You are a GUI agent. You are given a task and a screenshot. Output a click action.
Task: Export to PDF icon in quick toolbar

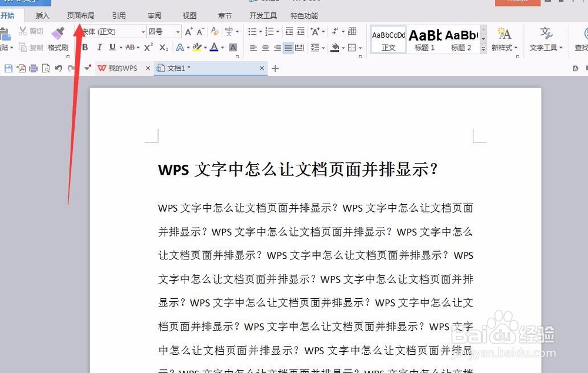click(x=21, y=68)
